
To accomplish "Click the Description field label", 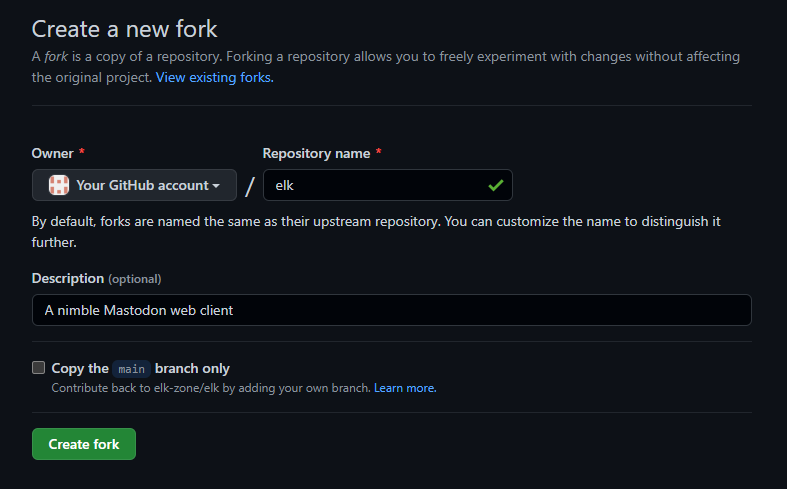I will click(x=67, y=278).
